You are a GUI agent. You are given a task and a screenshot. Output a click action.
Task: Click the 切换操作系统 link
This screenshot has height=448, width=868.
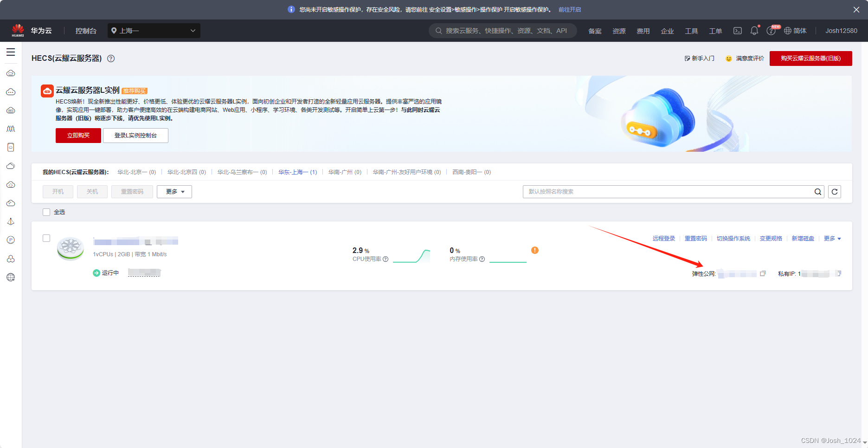point(733,239)
